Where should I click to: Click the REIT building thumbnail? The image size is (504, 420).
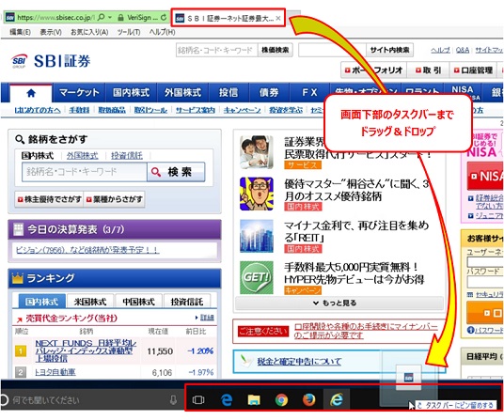[257, 236]
